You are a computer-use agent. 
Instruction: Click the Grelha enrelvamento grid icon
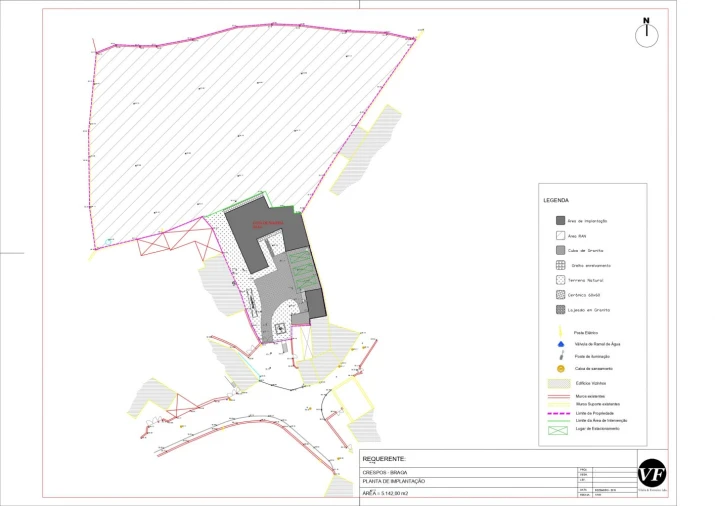(x=561, y=265)
